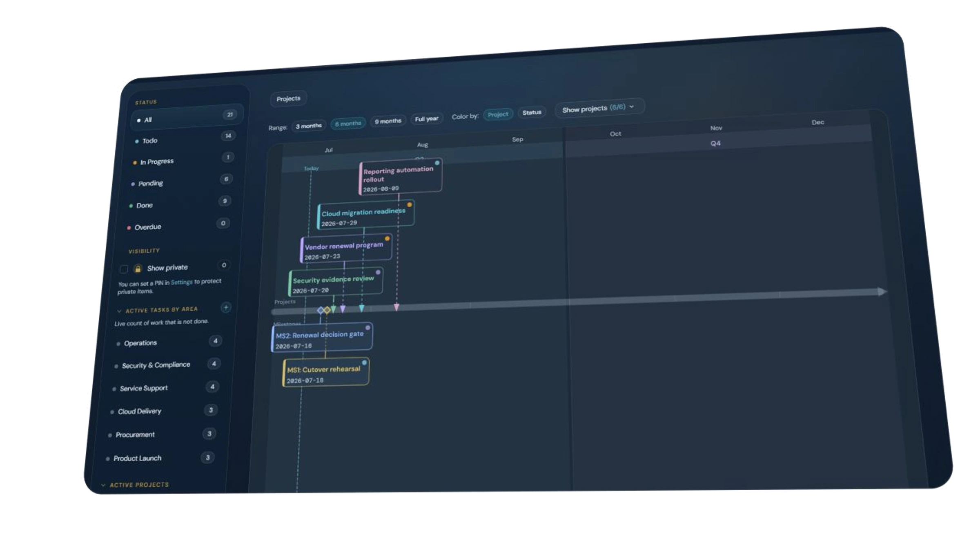Open the Settings link in the PIN hint
Screen dimensions: 980x551
pyautogui.click(x=182, y=282)
